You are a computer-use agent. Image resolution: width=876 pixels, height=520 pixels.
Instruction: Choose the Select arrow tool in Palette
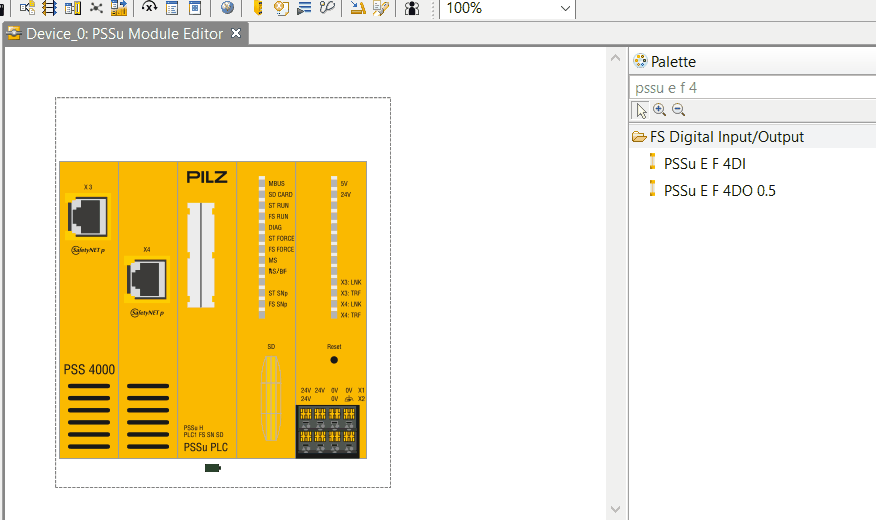(x=640, y=110)
